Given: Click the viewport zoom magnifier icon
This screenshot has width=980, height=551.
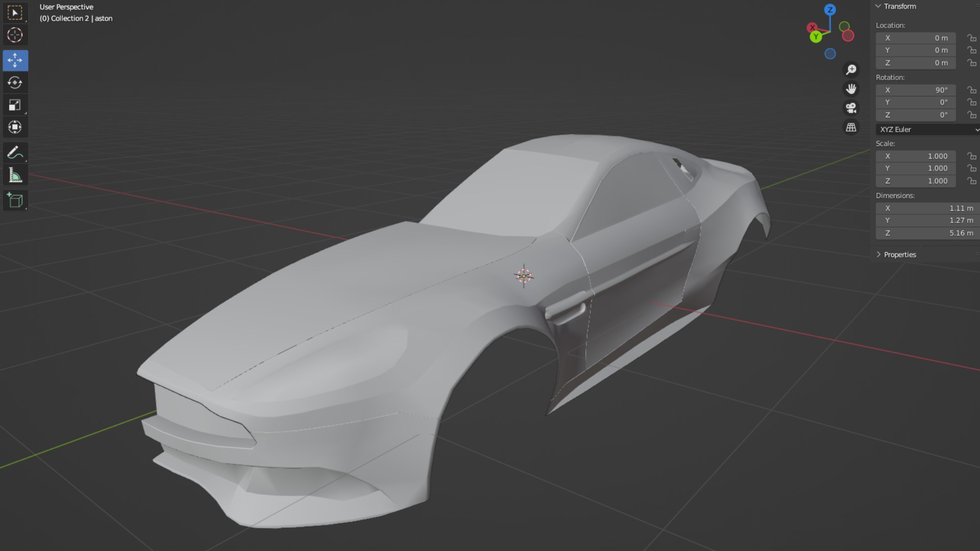Looking at the screenshot, I should [851, 69].
